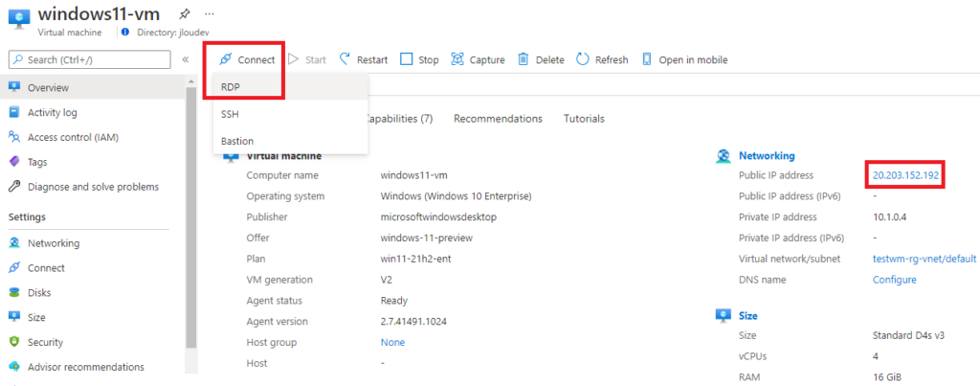Screen dimensions: 980x386
Task: Switch to the Tutorials tab
Action: 584,118
